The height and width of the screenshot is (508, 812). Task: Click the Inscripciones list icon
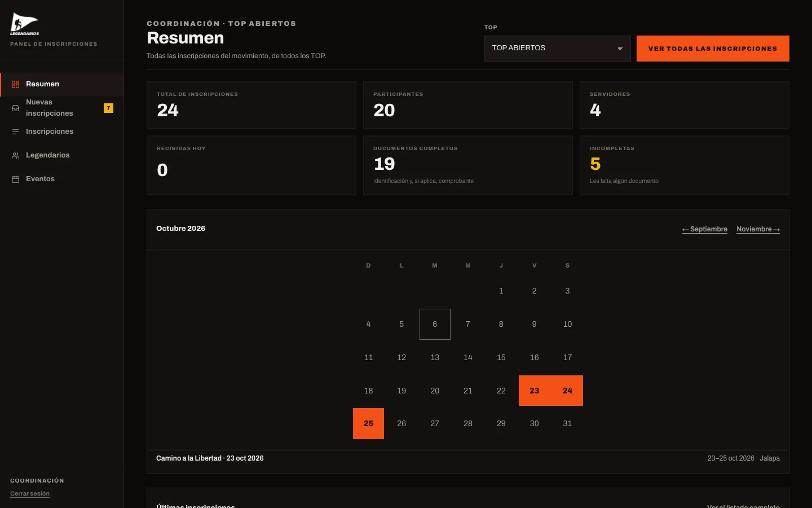[x=16, y=132]
